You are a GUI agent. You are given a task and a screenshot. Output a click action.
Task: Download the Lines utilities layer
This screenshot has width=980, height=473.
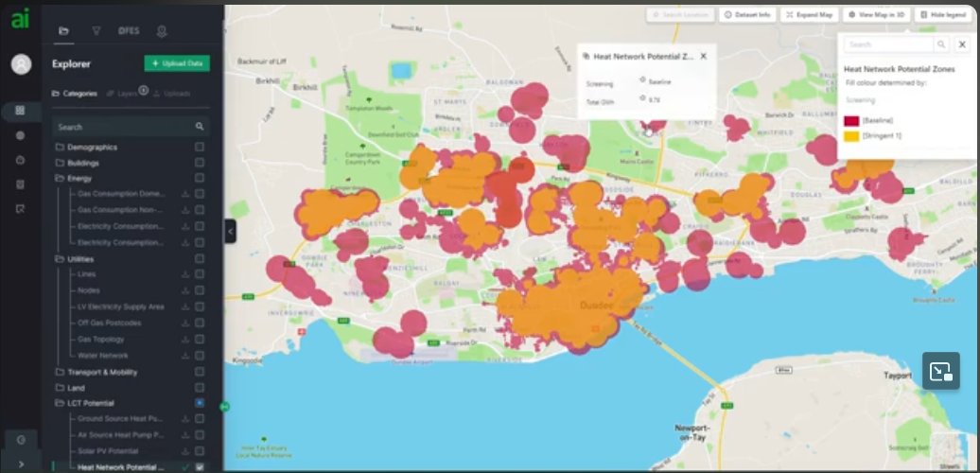pyautogui.click(x=185, y=274)
